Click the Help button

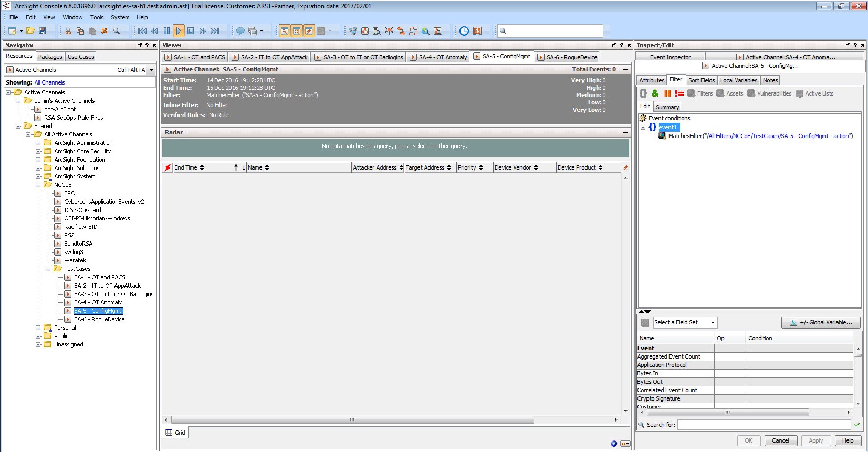[x=848, y=440]
